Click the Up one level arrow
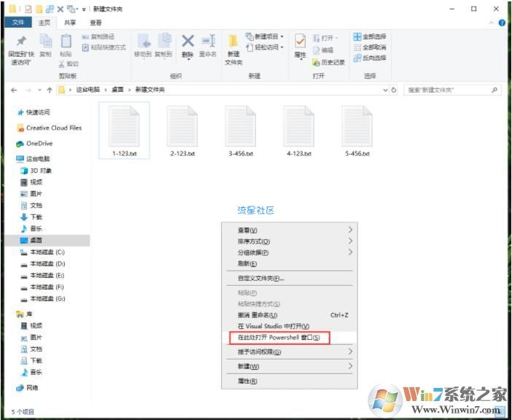512x420 pixels. click(x=50, y=90)
